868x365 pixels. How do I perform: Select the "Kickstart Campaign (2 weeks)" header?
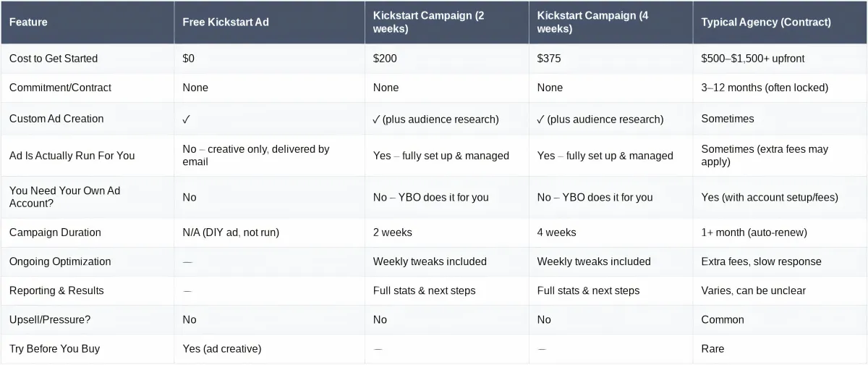tap(428, 22)
